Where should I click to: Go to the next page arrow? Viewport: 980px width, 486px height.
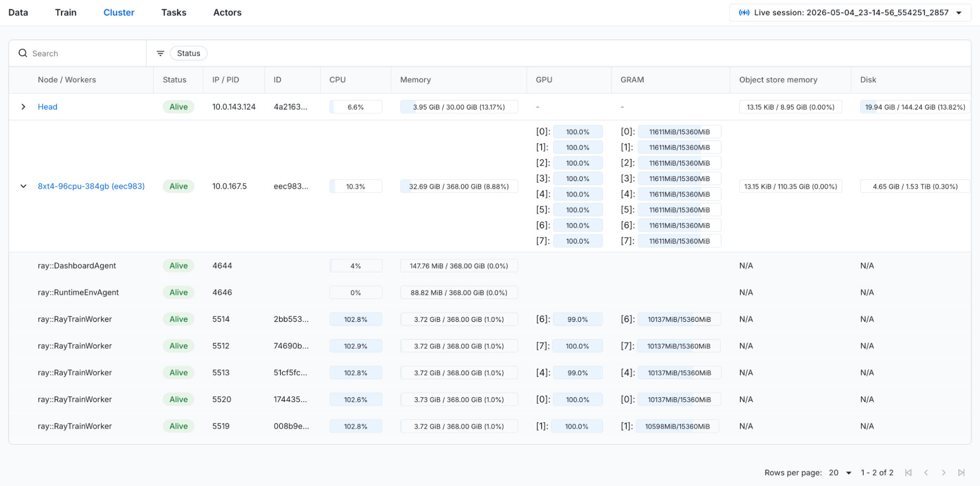point(944,473)
